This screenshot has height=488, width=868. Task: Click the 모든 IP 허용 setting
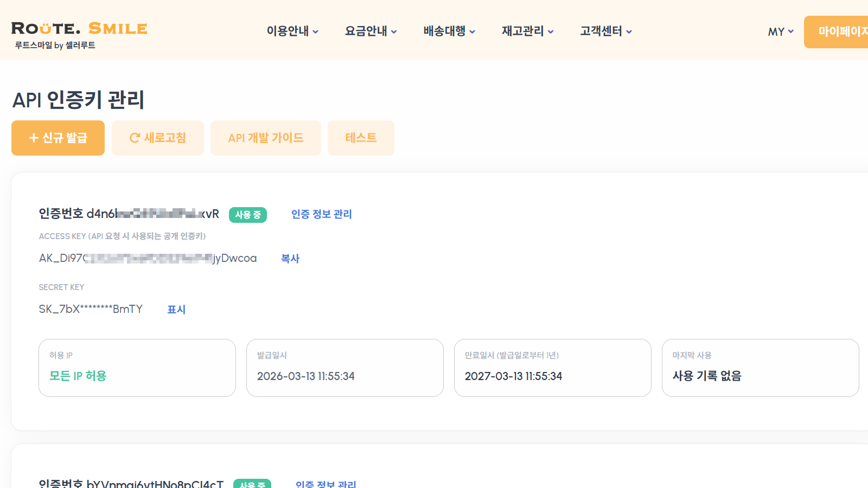(77, 376)
